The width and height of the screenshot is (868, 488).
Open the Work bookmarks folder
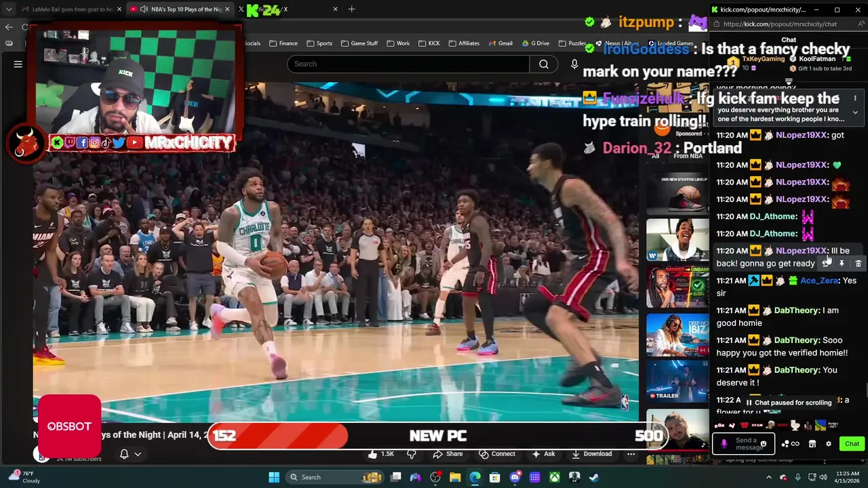(x=398, y=43)
